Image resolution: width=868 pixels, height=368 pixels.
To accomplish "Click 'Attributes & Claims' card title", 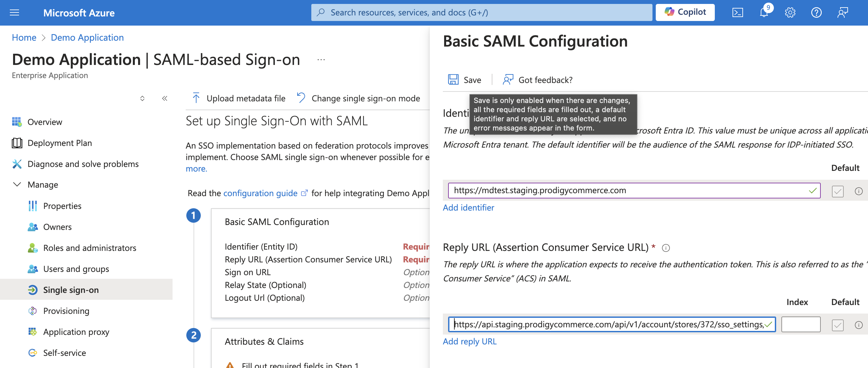I will pos(264,341).
